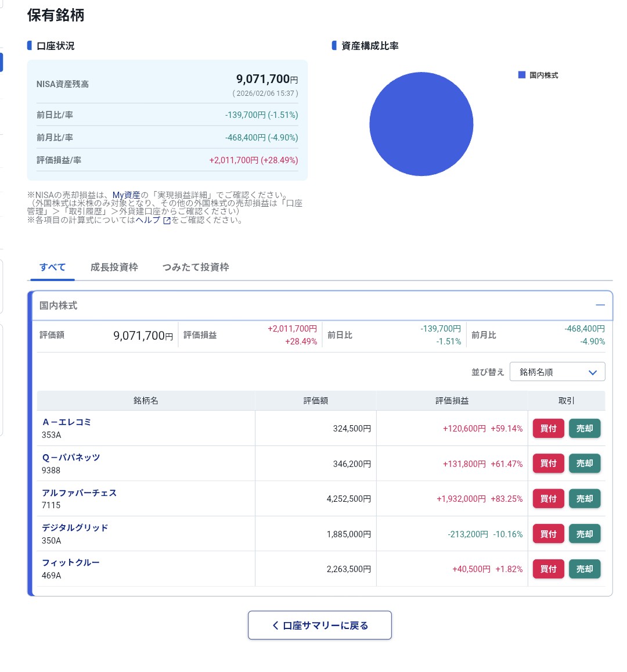Open the 銘柄名順 sort dropdown

[x=557, y=372]
